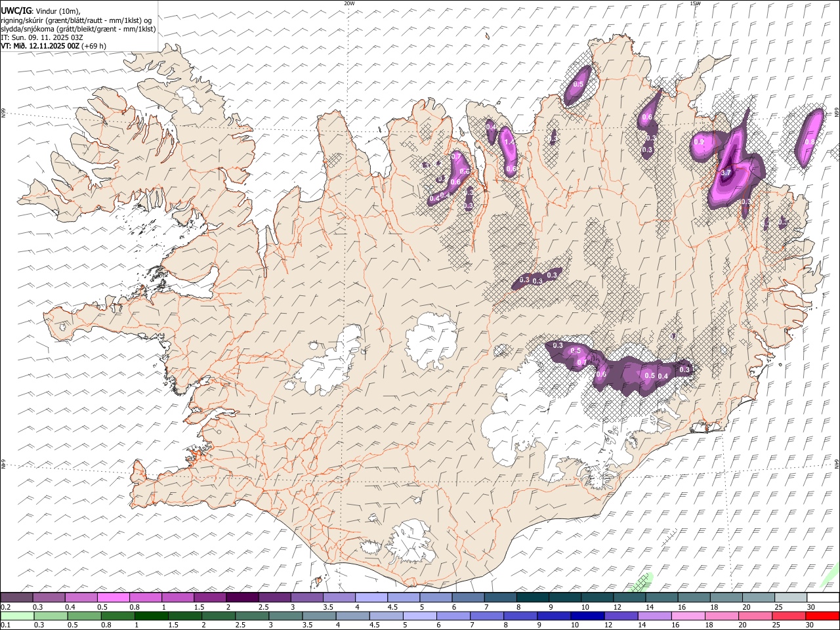Select the darkest purple 2 swatch in upper legend row
This screenshot has height=630, width=840.
tap(242, 598)
